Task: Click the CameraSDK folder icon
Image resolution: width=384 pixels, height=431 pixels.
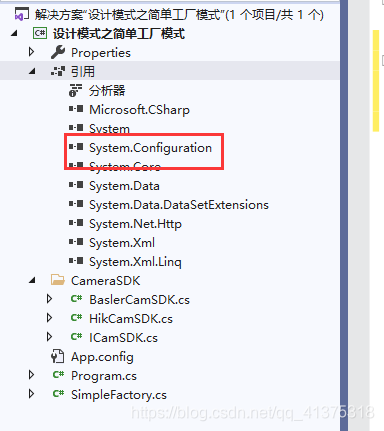Action: (58, 280)
